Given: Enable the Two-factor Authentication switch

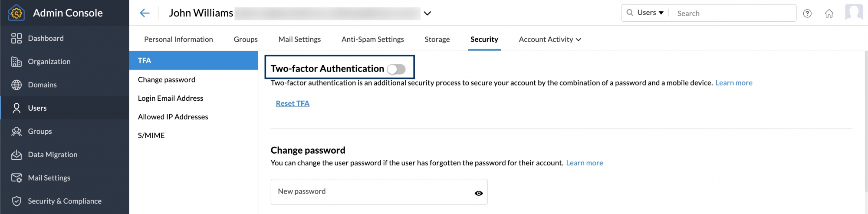Looking at the screenshot, I should [396, 69].
